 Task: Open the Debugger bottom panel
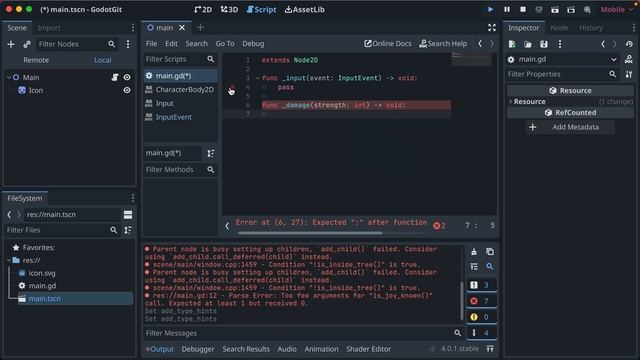(x=198, y=349)
